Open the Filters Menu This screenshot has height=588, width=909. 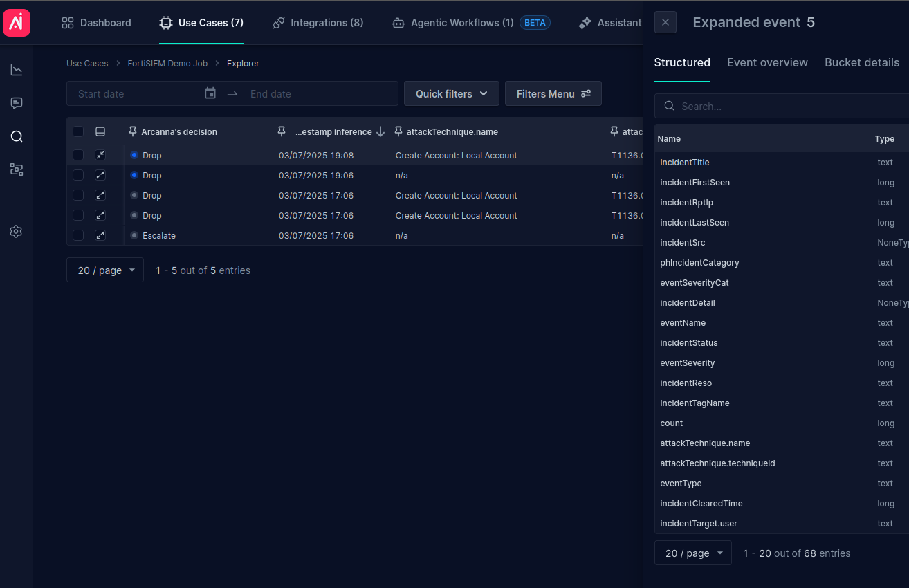point(553,93)
